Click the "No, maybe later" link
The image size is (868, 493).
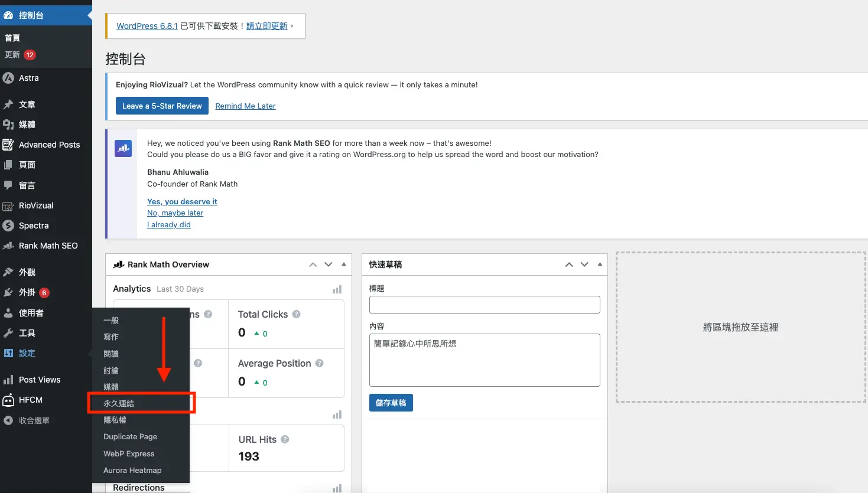pos(175,213)
